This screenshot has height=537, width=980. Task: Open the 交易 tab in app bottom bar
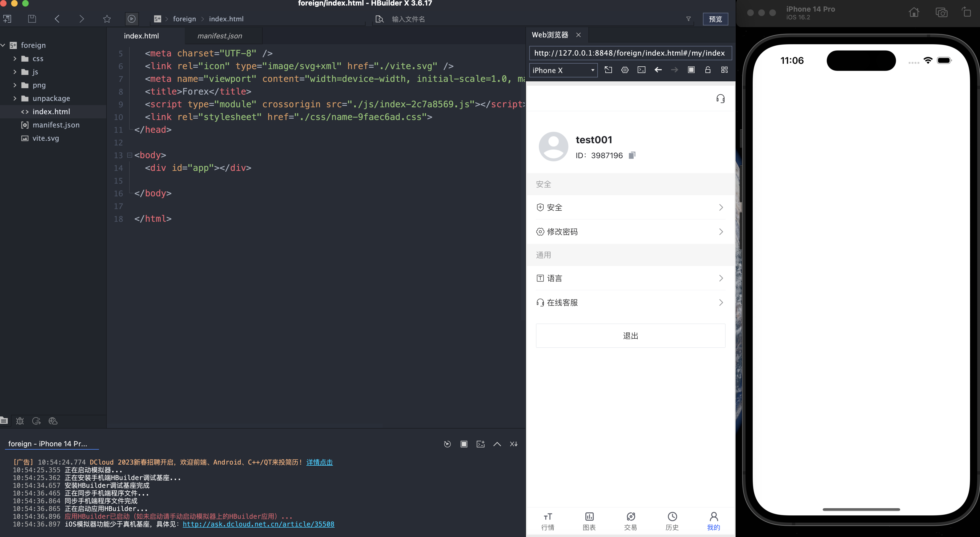click(630, 521)
